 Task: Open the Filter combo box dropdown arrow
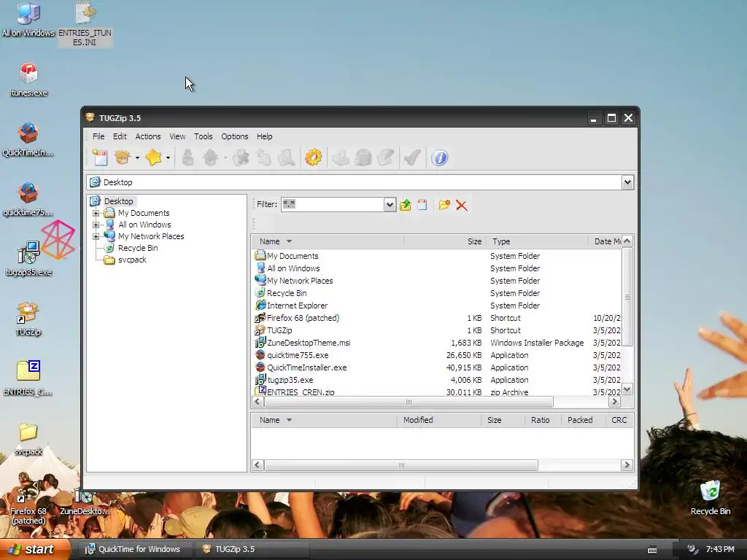click(x=390, y=205)
